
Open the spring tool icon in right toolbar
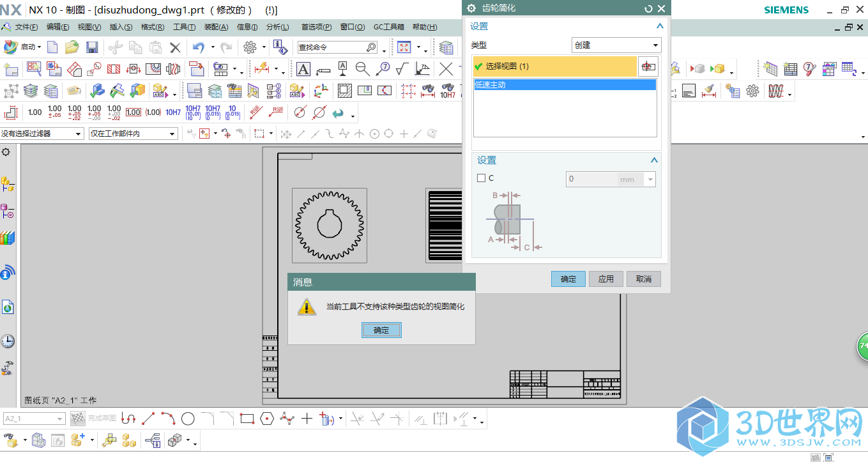coord(775,91)
